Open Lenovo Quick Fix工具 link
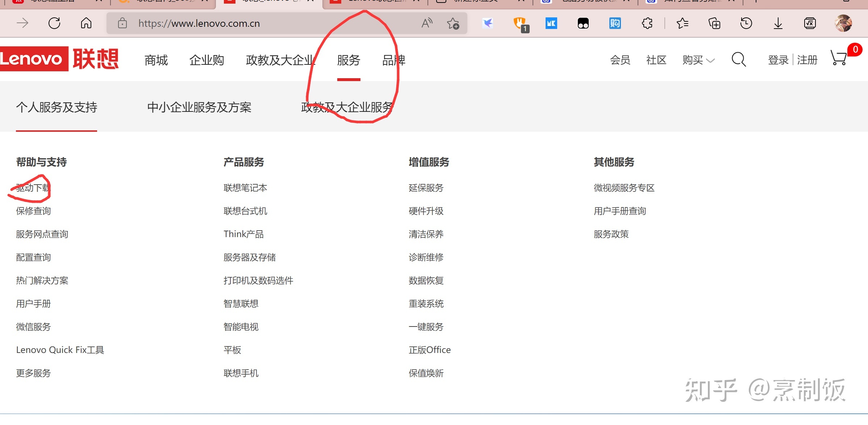868x425 pixels. pyautogui.click(x=60, y=350)
